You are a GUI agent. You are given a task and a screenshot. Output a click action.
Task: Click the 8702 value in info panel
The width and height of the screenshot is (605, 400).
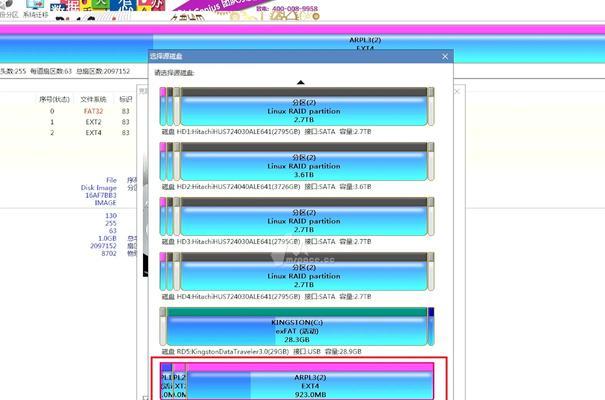(109, 253)
